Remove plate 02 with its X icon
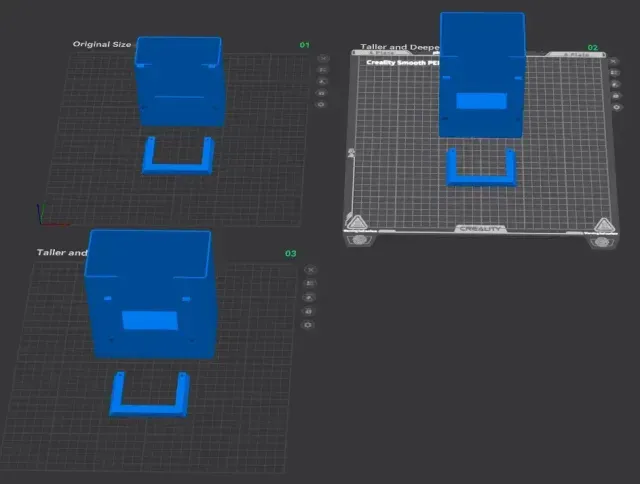The image size is (640, 484). tap(613, 61)
